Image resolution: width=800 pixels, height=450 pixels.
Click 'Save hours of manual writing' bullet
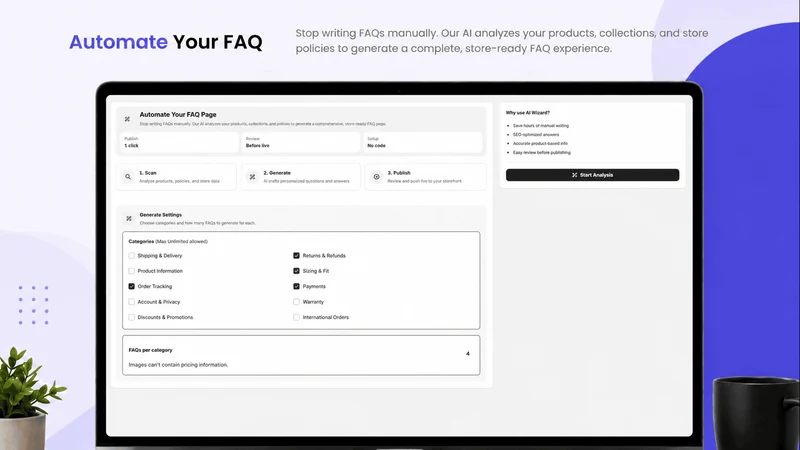(541, 126)
